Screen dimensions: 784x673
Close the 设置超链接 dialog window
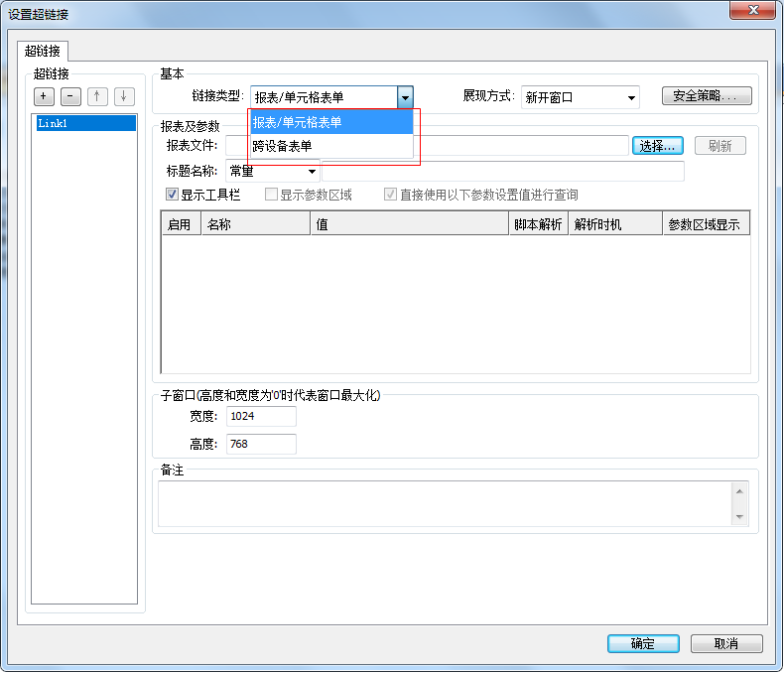752,10
